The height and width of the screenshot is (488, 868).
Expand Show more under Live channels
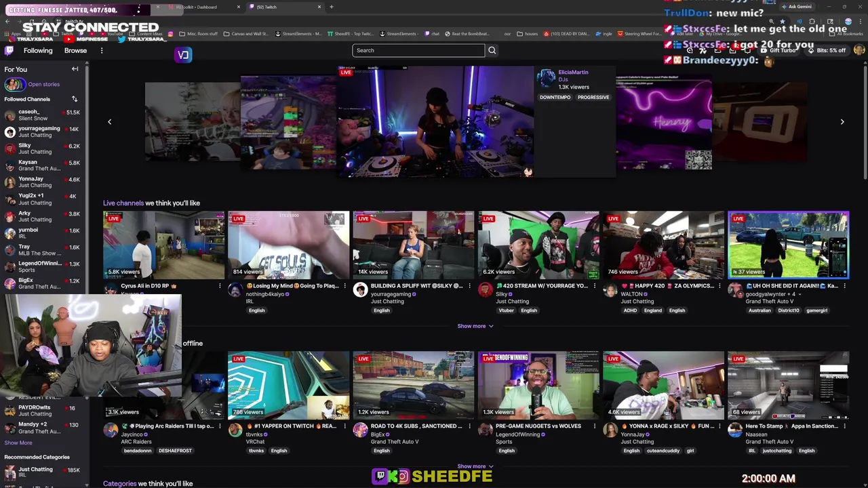475,326
